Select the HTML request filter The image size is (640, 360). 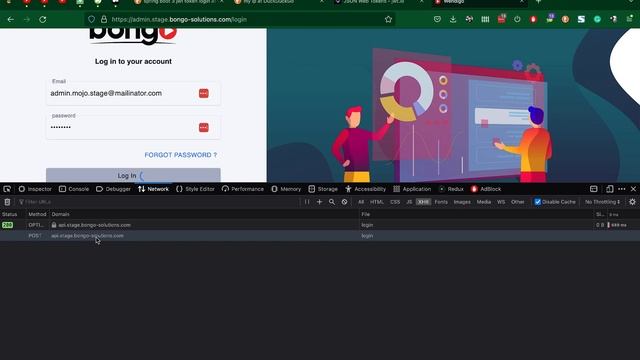coord(377,202)
